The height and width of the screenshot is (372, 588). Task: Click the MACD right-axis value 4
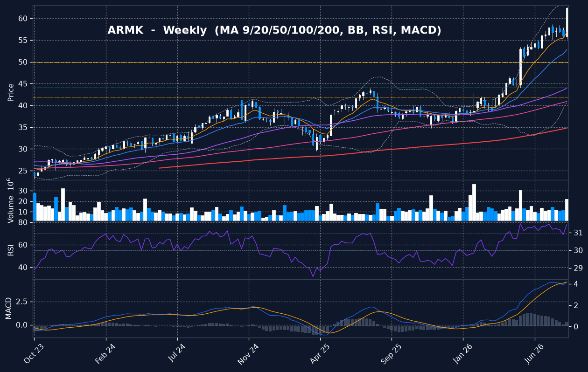pyautogui.click(x=576, y=283)
